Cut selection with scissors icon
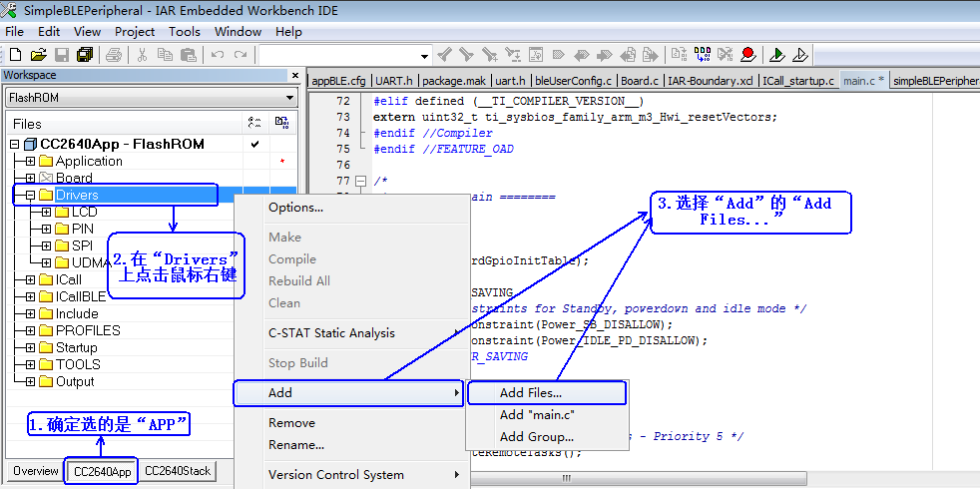This screenshot has width=980, height=489. (x=142, y=55)
